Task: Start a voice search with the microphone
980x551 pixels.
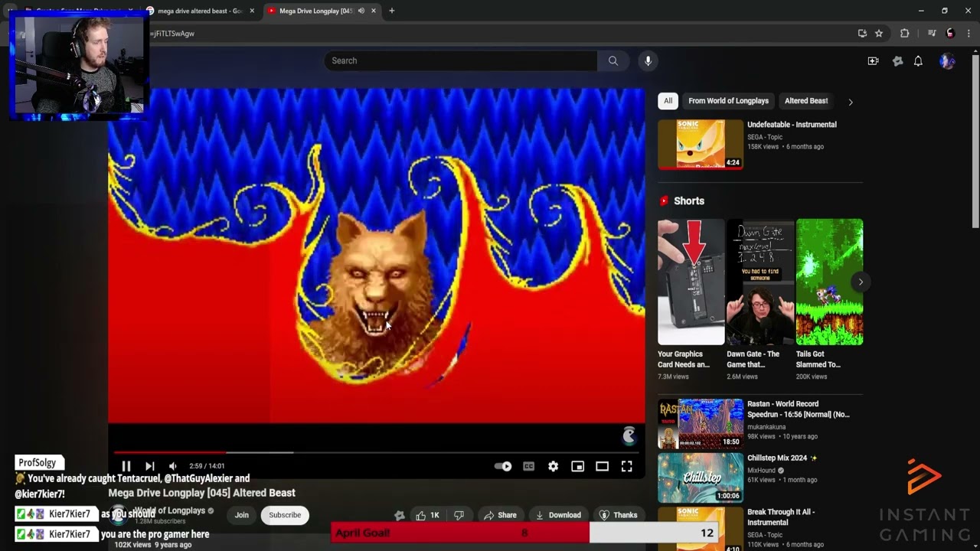Action: pos(648,60)
